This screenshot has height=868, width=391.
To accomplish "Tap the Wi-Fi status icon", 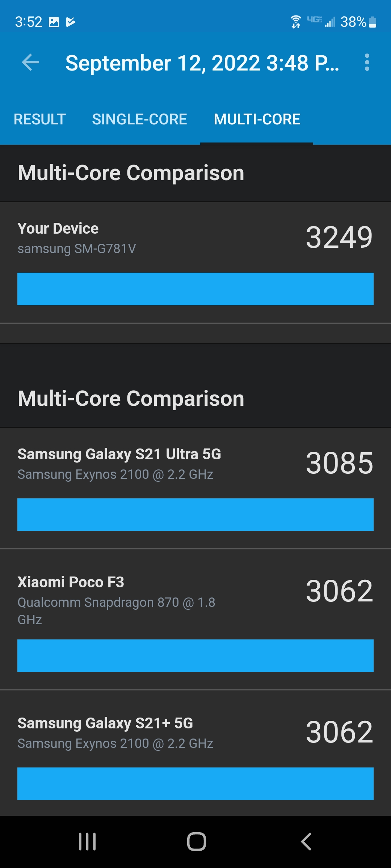I will (x=296, y=22).
